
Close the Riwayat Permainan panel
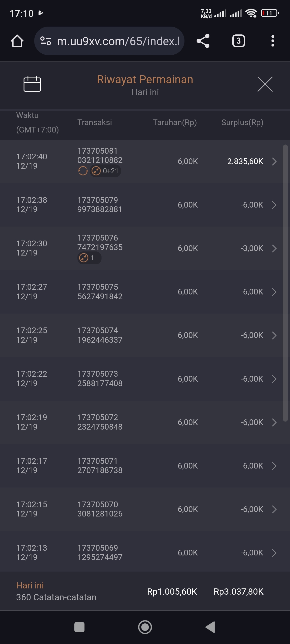pyautogui.click(x=265, y=84)
